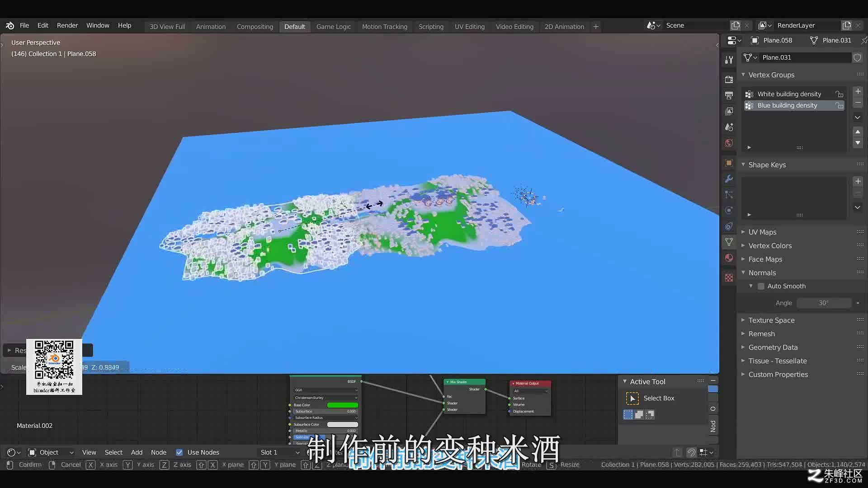This screenshot has width=868, height=488.
Task: Open the Slot 1 material slot dropdown
Action: point(280,452)
